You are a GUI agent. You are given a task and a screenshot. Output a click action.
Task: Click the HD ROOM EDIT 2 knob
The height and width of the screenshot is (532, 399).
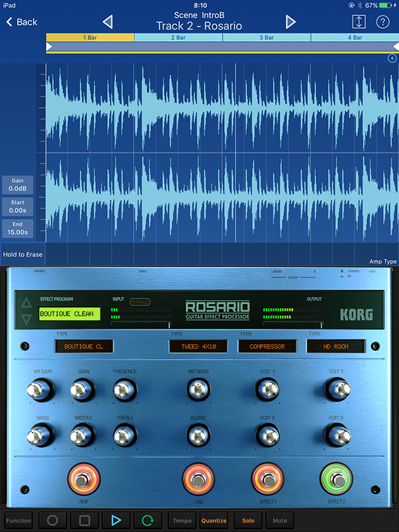(x=338, y=436)
